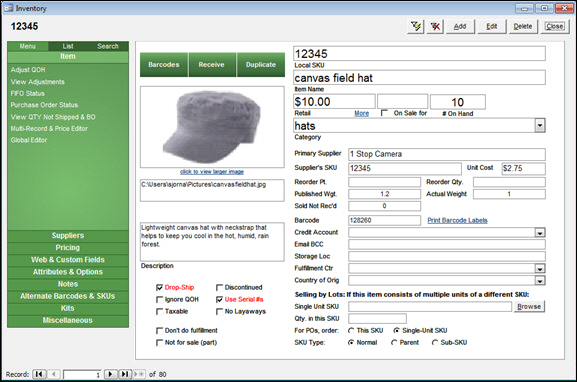
Task: Expand the Suppliers section
Action: pos(68,236)
